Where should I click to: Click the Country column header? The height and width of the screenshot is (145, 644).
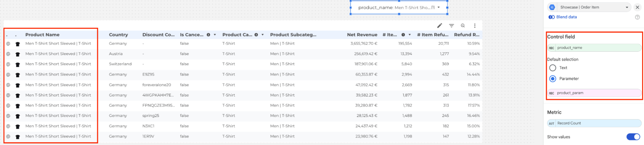coord(118,35)
